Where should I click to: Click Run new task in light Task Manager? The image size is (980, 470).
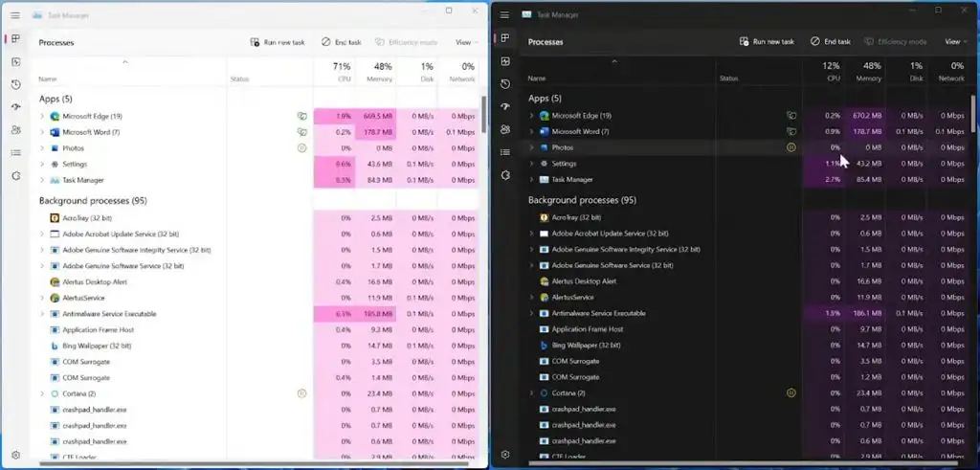pyautogui.click(x=278, y=42)
